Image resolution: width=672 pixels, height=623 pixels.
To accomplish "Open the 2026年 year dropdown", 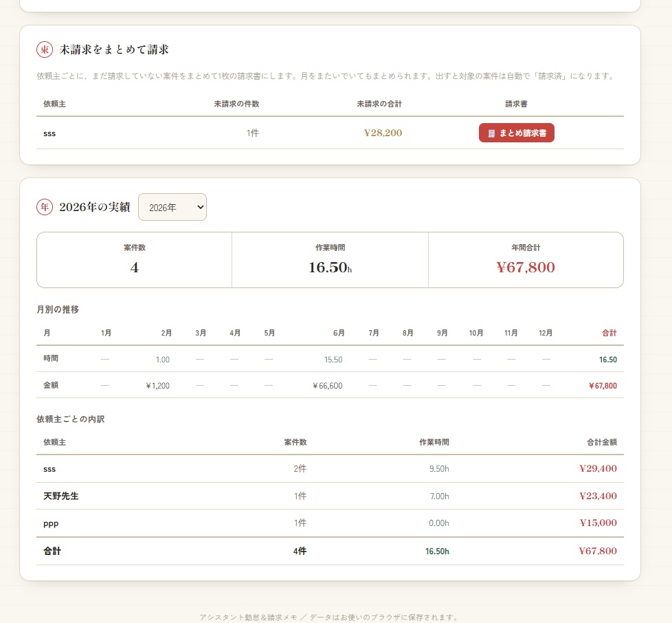I will pos(172,207).
